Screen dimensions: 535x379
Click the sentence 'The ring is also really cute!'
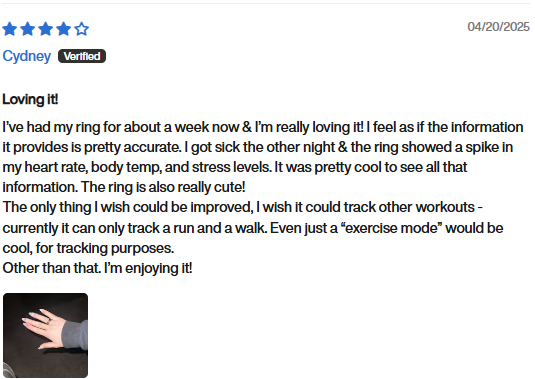(163, 187)
